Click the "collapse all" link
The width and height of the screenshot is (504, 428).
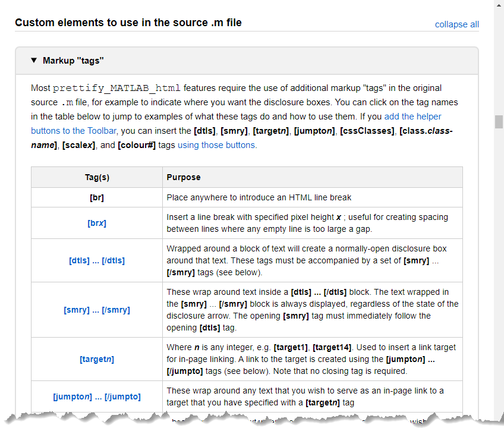coord(456,24)
